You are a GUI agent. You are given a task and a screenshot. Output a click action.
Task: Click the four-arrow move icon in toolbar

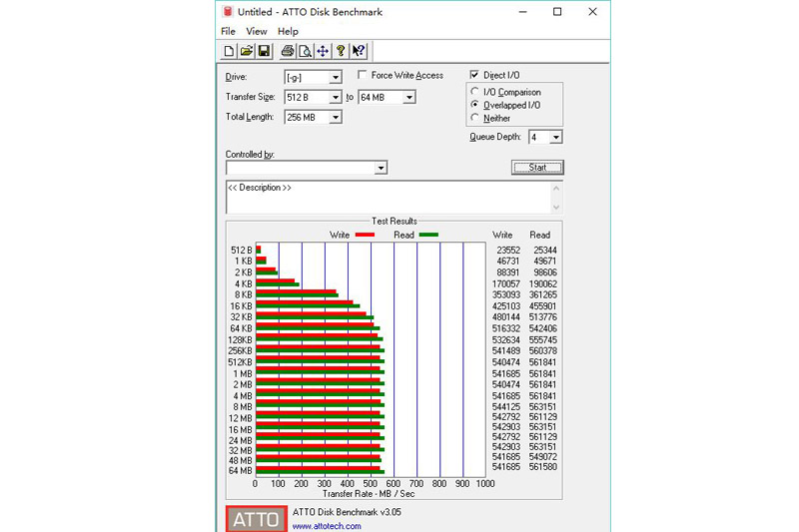point(323,51)
